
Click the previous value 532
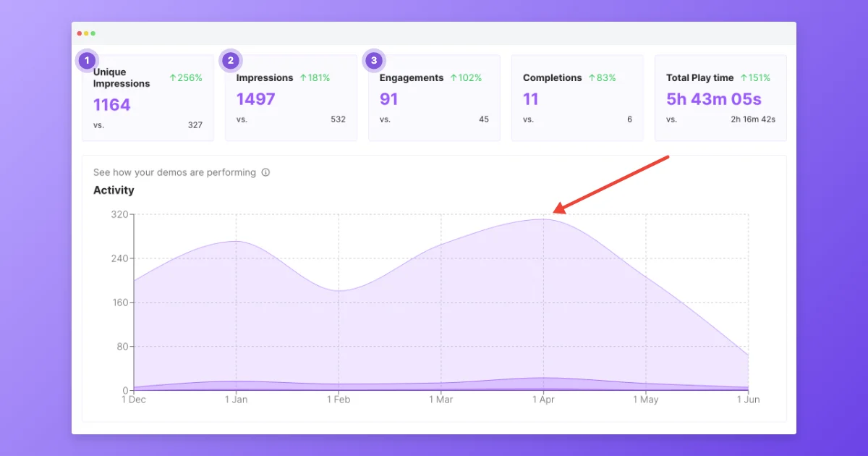[x=338, y=119]
